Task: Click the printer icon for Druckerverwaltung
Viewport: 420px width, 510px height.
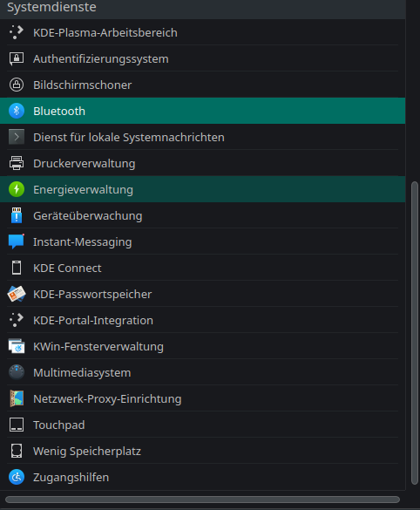Action: 17,163
